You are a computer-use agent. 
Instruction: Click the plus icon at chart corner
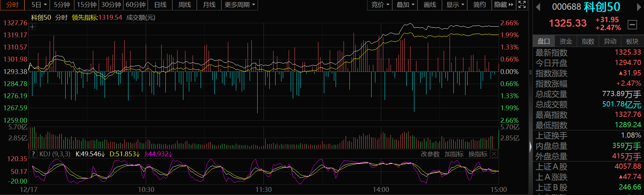[32, 27]
